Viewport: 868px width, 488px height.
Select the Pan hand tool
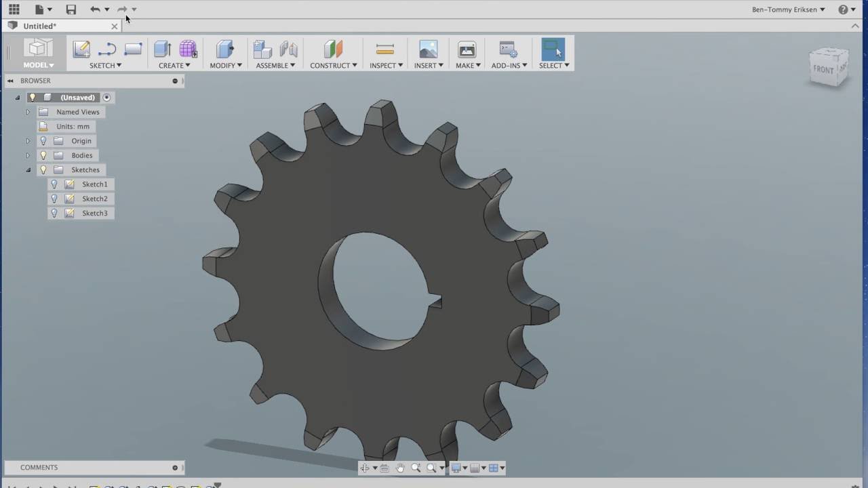[400, 468]
